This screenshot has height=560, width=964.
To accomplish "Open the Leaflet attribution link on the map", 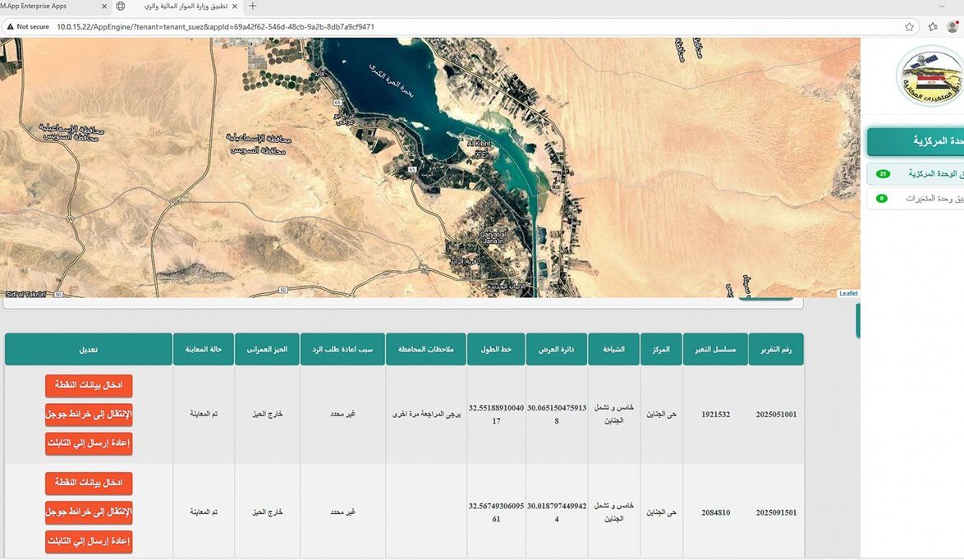I will click(x=848, y=293).
